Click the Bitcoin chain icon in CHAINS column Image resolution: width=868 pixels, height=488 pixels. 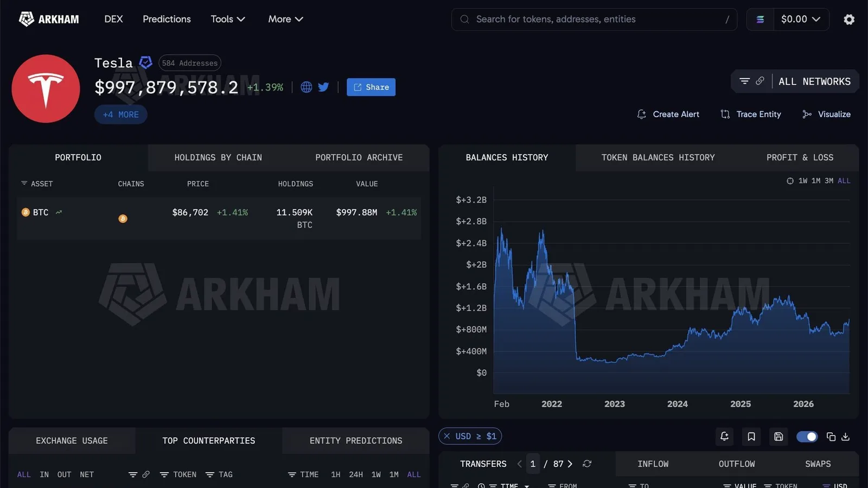[x=123, y=219]
